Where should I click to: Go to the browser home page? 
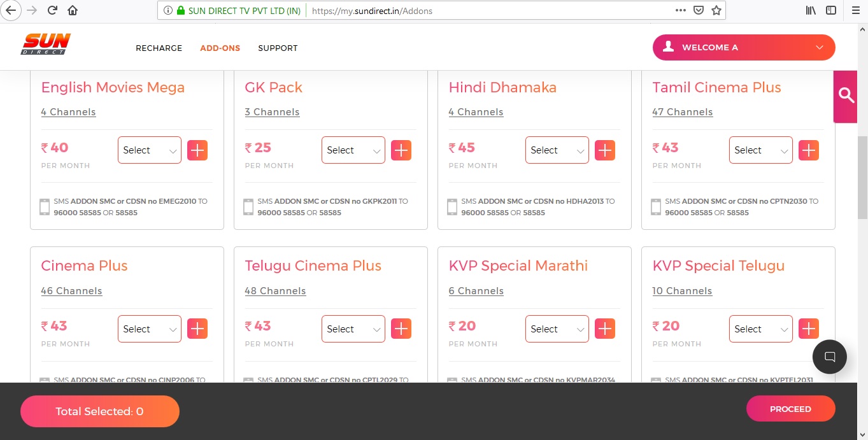tap(73, 10)
